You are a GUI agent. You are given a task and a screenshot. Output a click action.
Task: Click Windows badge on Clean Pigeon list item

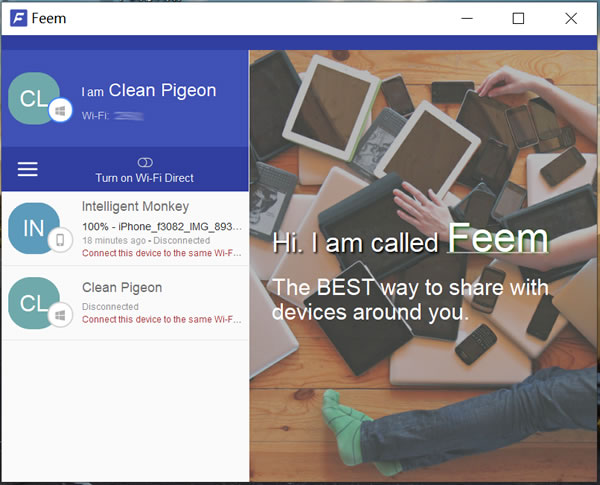pos(60,315)
